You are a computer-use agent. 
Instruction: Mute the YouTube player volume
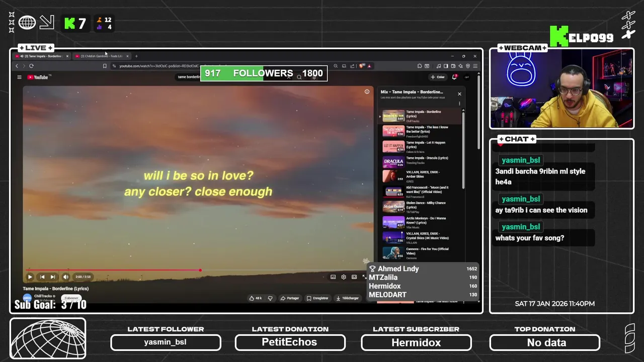65,277
